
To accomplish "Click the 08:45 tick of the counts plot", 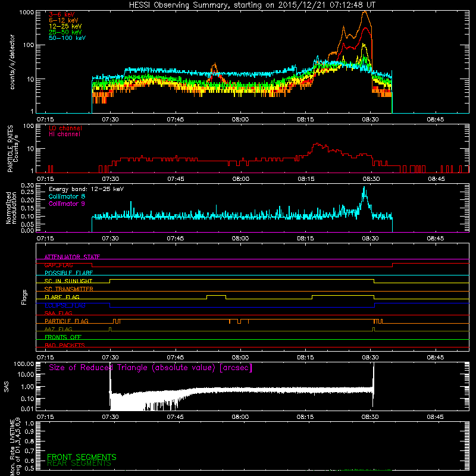I will point(436,120).
